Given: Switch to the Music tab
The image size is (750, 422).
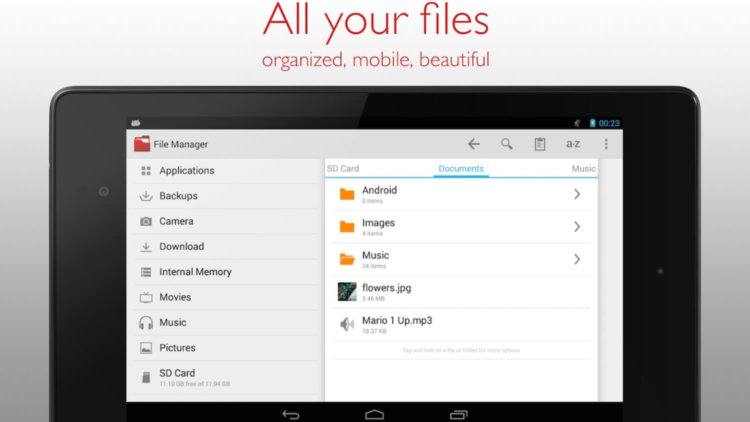Looking at the screenshot, I should coord(583,169).
